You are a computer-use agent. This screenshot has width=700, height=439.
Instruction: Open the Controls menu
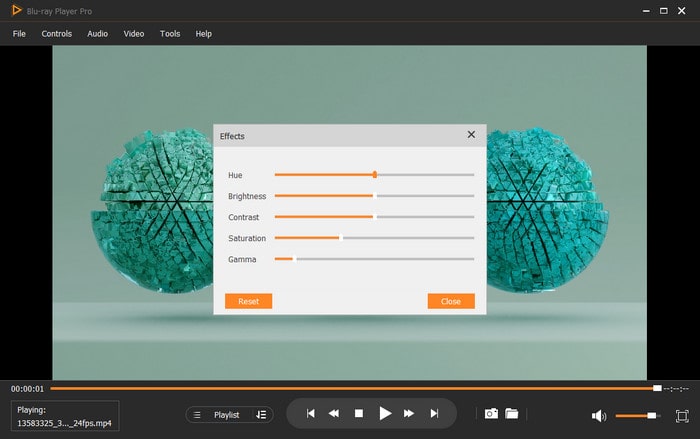tap(57, 33)
